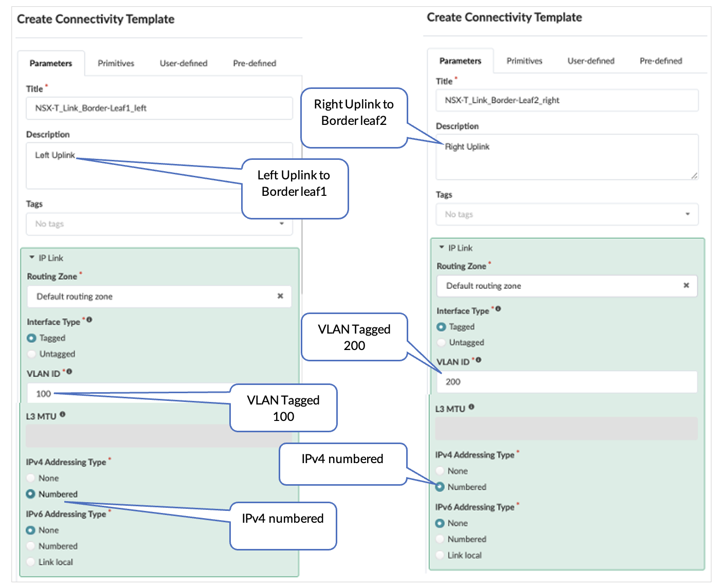Open Pre-defined tab in right template
The height and width of the screenshot is (588, 727).
tap(661, 61)
